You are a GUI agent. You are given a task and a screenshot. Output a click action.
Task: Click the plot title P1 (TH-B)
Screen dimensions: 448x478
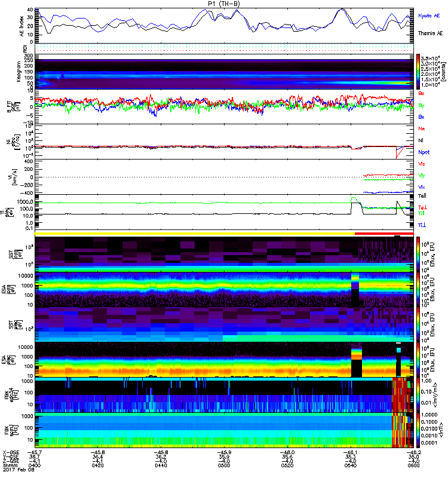pos(223,4)
